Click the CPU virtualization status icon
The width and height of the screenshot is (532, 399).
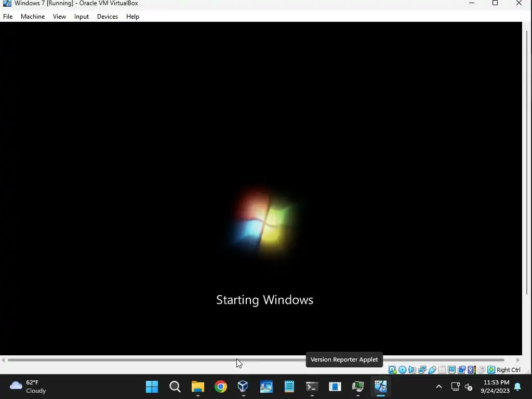coord(472,370)
